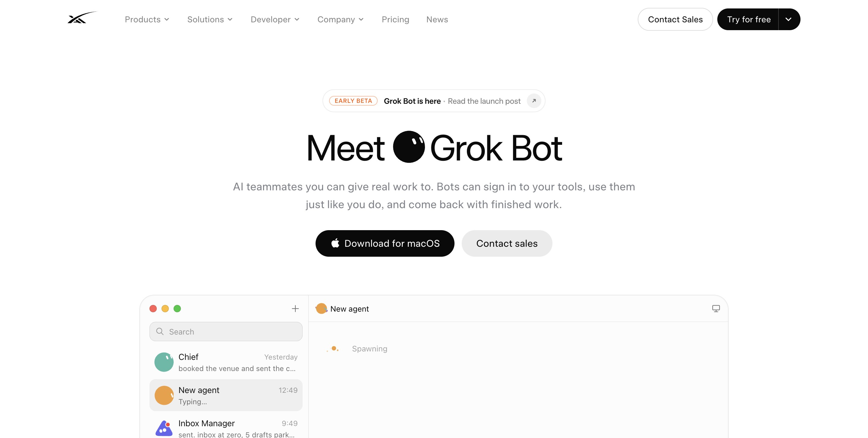Expand the Developer menu
The height and width of the screenshot is (438, 868).
click(275, 20)
